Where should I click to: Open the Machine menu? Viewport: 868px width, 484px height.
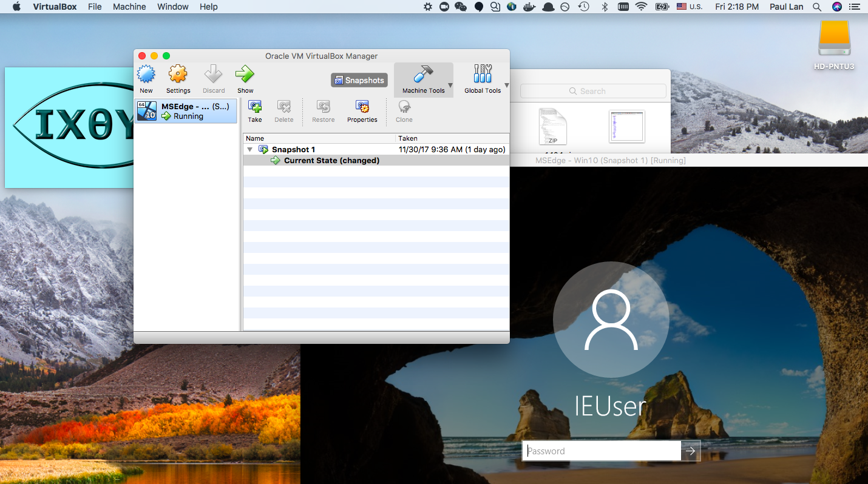(x=129, y=7)
